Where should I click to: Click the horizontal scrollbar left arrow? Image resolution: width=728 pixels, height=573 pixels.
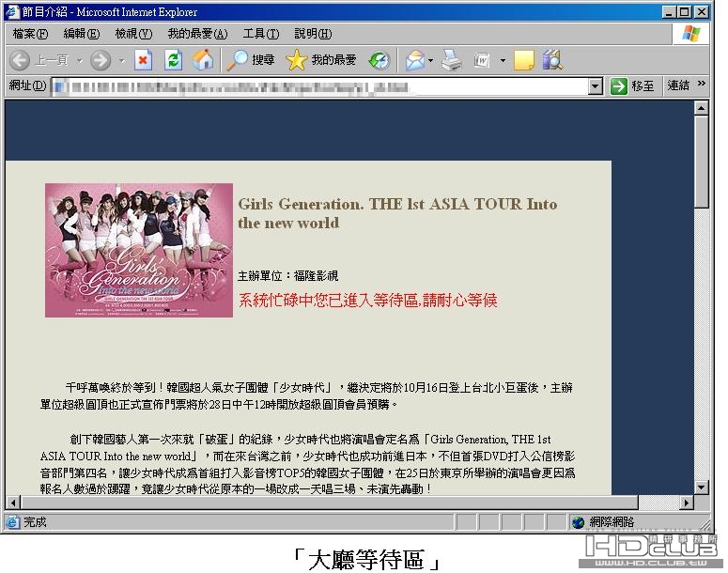(x=13, y=502)
